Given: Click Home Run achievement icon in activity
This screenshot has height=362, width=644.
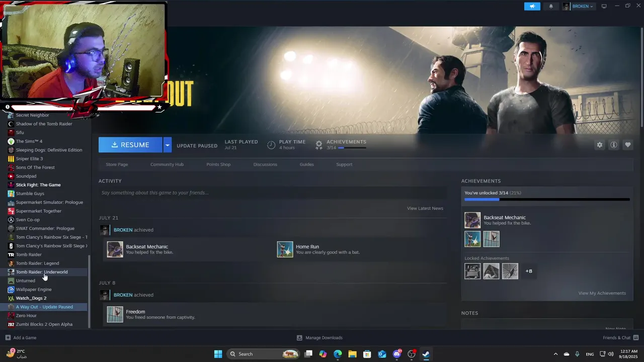Looking at the screenshot, I should [285, 249].
